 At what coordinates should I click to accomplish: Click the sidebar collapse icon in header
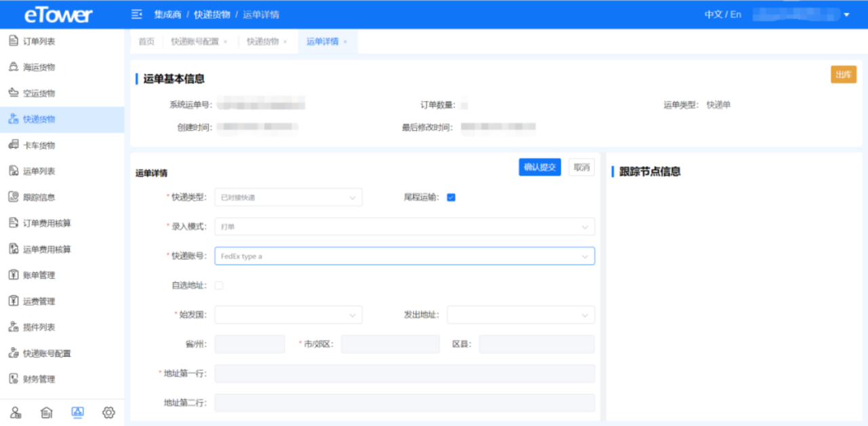click(138, 14)
